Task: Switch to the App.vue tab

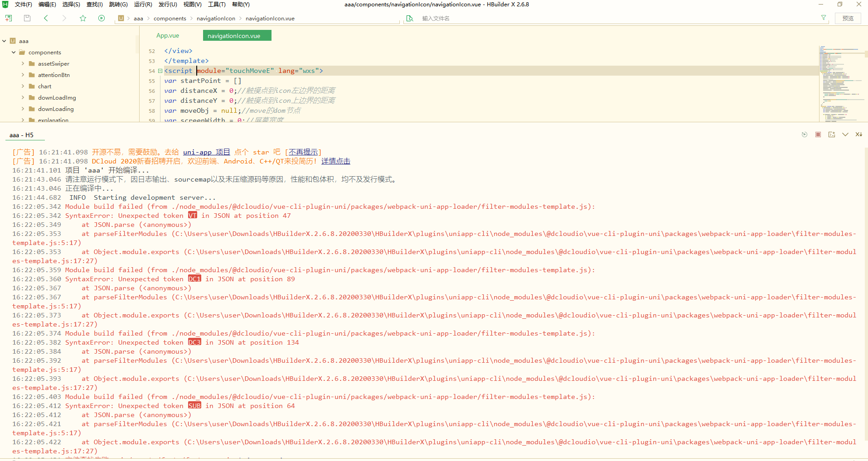Action: [x=168, y=36]
